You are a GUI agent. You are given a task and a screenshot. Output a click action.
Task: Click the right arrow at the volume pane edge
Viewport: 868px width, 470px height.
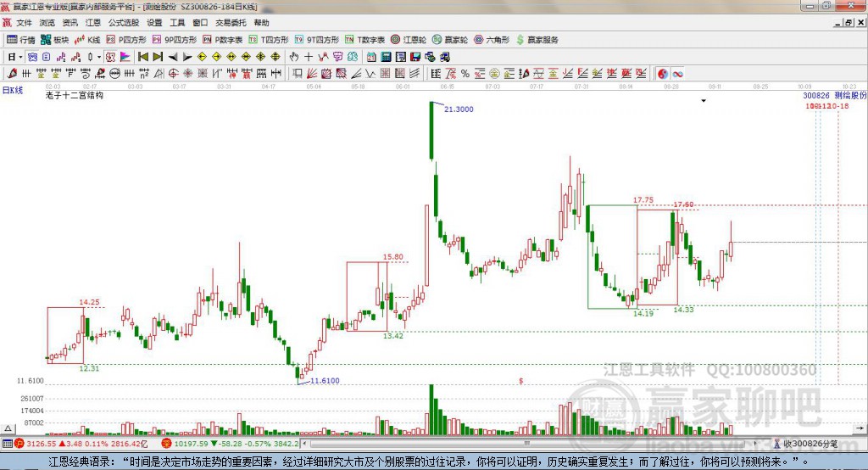click(860, 428)
